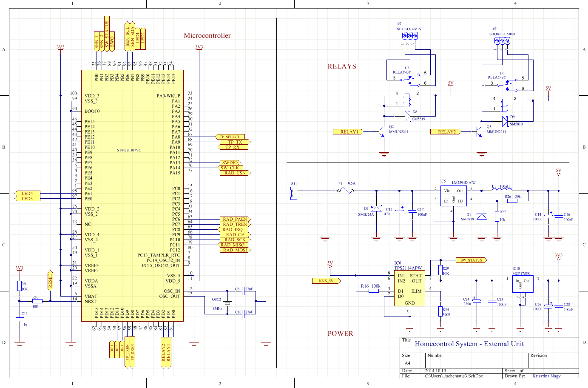Image resolution: width=588 pixels, height=388 pixels.
Task: Select resistor R10 10K
Action: coord(37,301)
